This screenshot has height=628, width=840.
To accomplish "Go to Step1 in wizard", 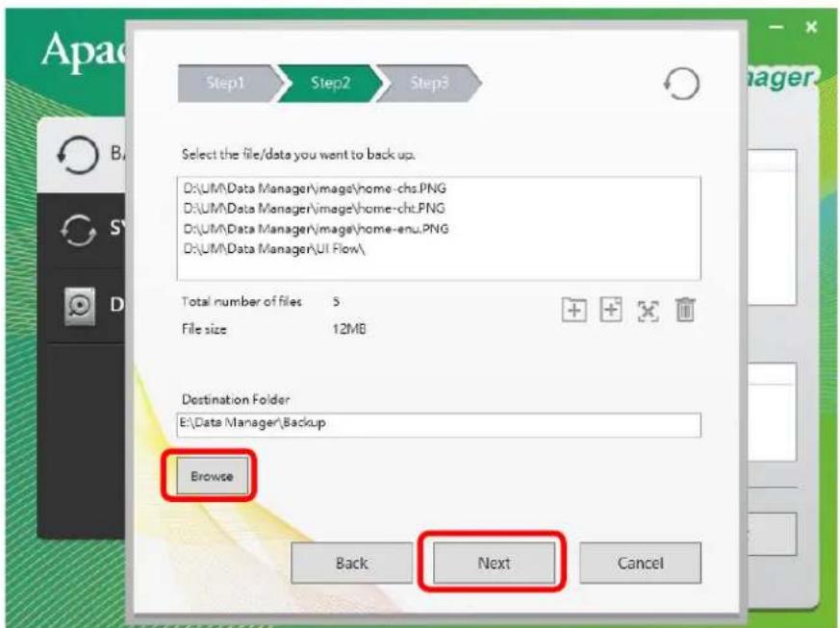I will pos(229,83).
